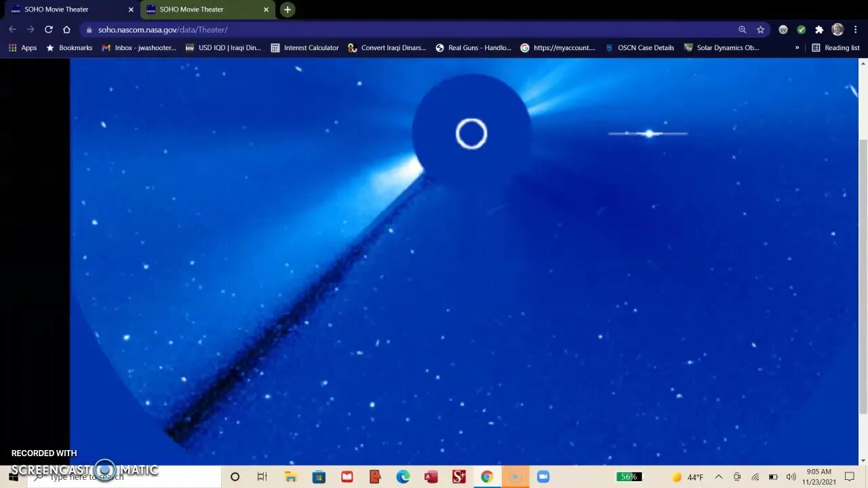The height and width of the screenshot is (488, 868).
Task: Click the gray W extension icon
Action: tap(783, 30)
